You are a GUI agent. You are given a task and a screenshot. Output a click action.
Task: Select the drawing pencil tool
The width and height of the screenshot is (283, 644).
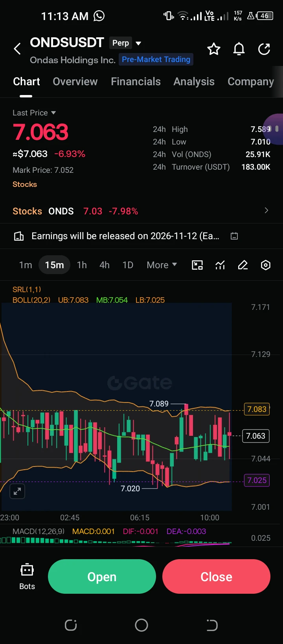[243, 265]
